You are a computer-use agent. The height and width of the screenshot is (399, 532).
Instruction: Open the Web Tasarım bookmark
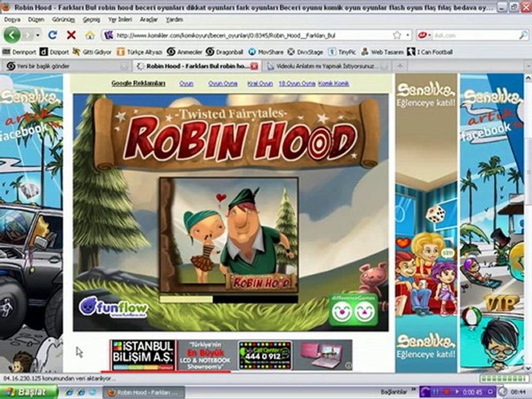coord(382,52)
